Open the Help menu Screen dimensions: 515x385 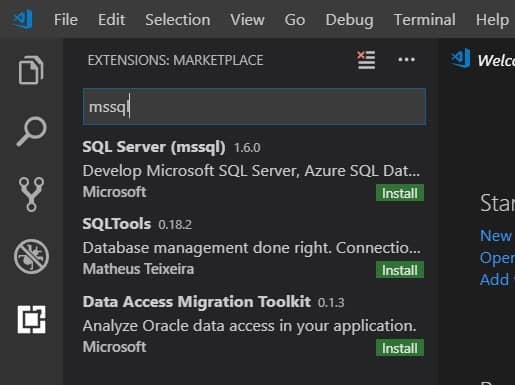[x=492, y=20]
